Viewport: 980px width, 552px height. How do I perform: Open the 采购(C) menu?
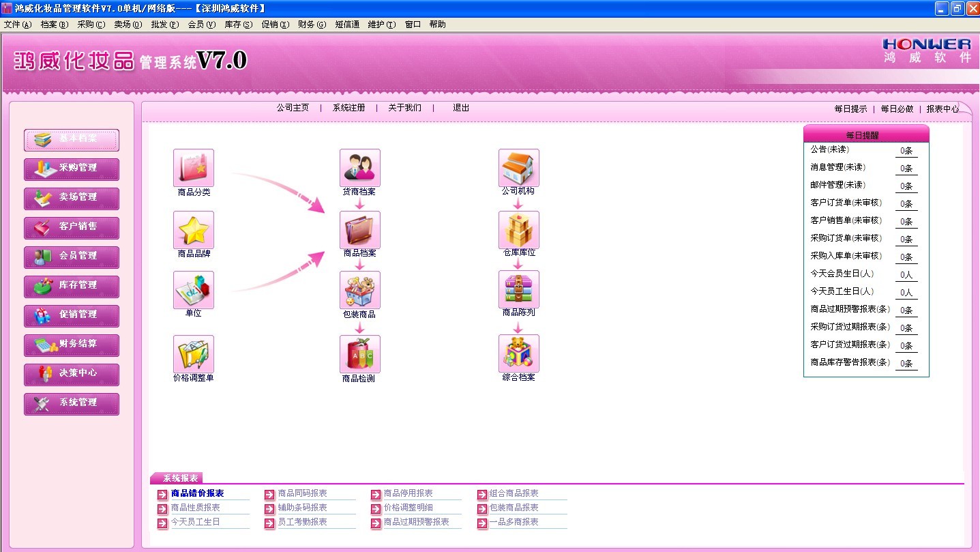click(x=91, y=25)
